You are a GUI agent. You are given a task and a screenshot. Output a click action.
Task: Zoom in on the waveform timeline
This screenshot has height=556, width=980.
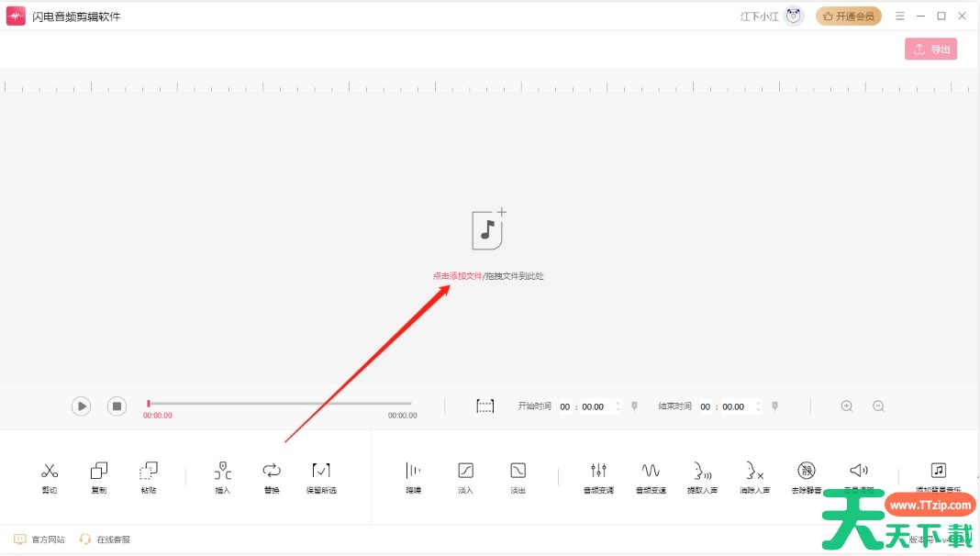(x=847, y=406)
